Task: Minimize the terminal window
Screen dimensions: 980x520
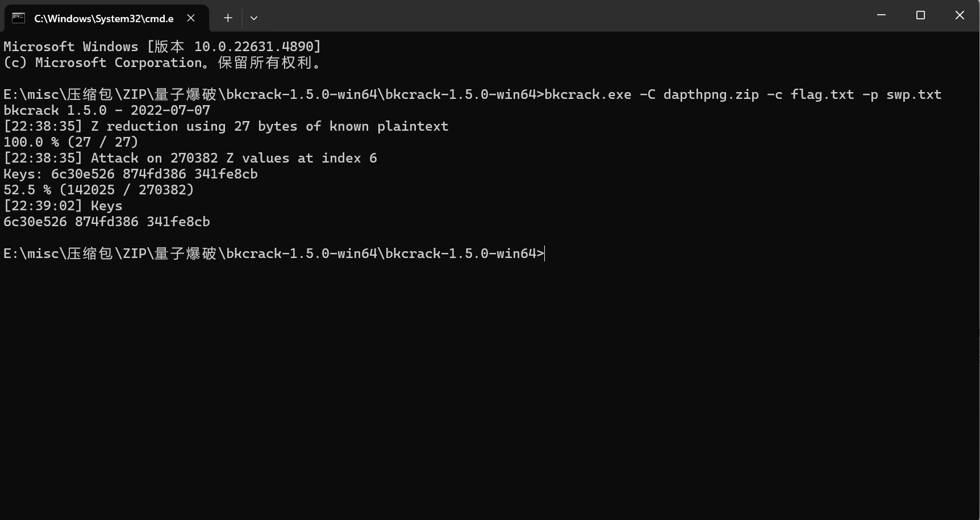Action: pos(881,15)
